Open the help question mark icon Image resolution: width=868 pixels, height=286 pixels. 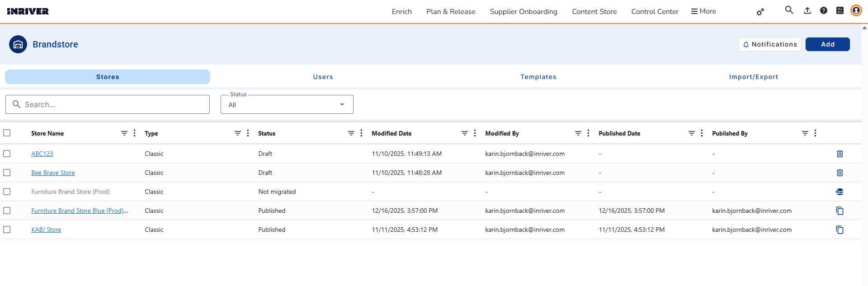(823, 10)
